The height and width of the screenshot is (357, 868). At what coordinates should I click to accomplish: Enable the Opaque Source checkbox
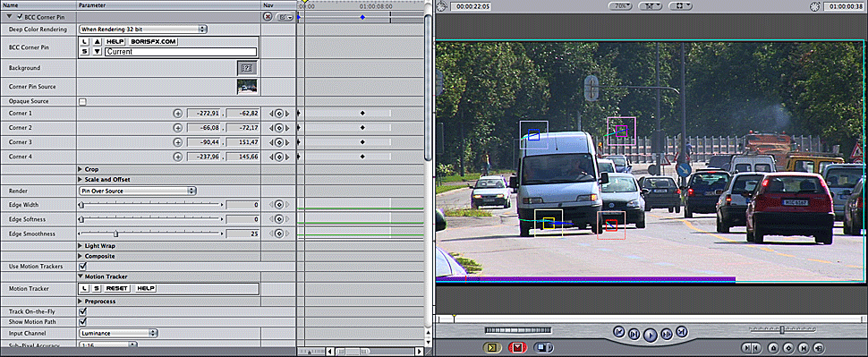click(x=82, y=102)
